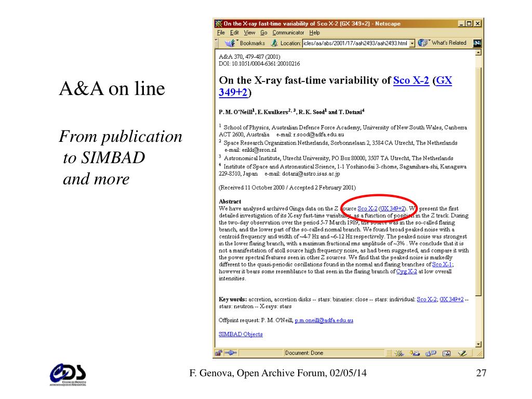Screen dimensions: 532x399
Task: Maximize the Netscape window
Action: pos(469,23)
